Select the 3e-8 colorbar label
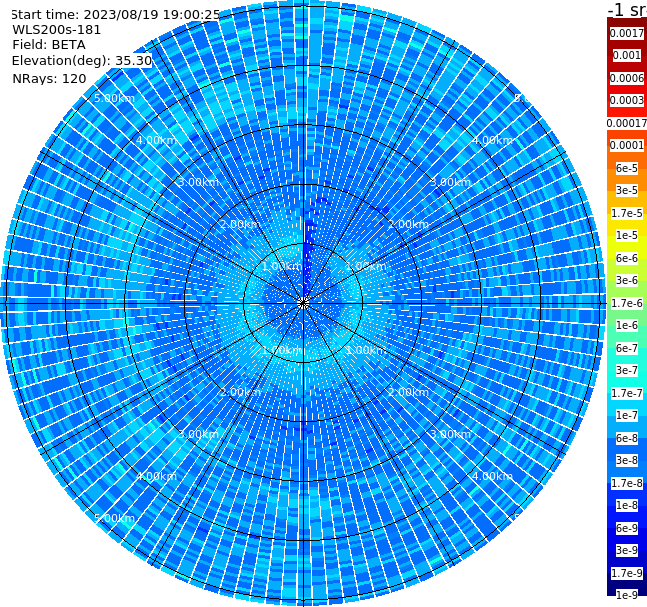The width and height of the screenshot is (647, 607). (x=627, y=460)
